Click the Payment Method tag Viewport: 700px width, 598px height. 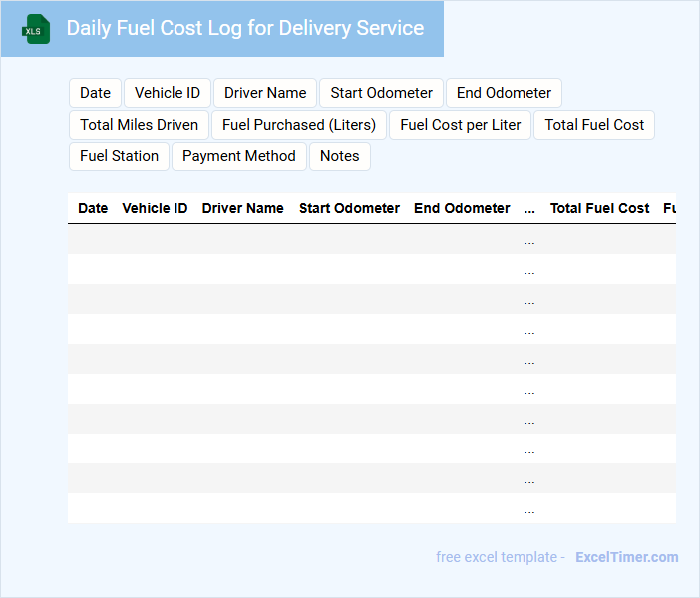coord(239,156)
